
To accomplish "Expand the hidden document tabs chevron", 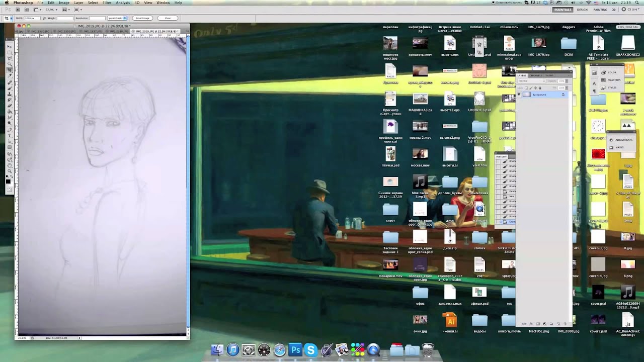I will click(187, 31).
